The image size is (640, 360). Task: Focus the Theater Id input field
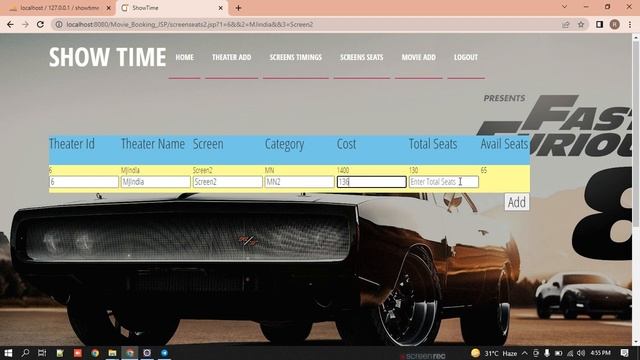(84, 182)
